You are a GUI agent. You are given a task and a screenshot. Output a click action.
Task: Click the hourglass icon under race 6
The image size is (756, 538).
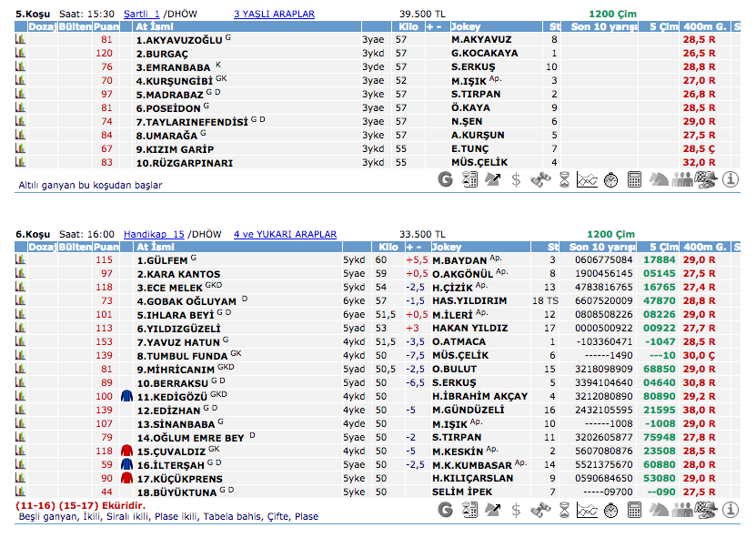tap(564, 510)
